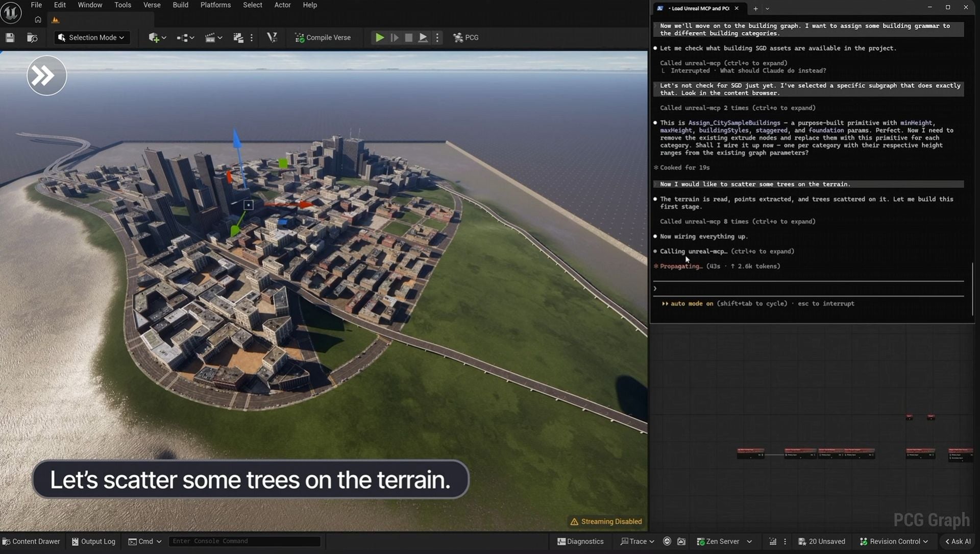Start Play in Editor with the green arrow
Image resolution: width=980 pixels, height=554 pixels.
pyautogui.click(x=380, y=37)
